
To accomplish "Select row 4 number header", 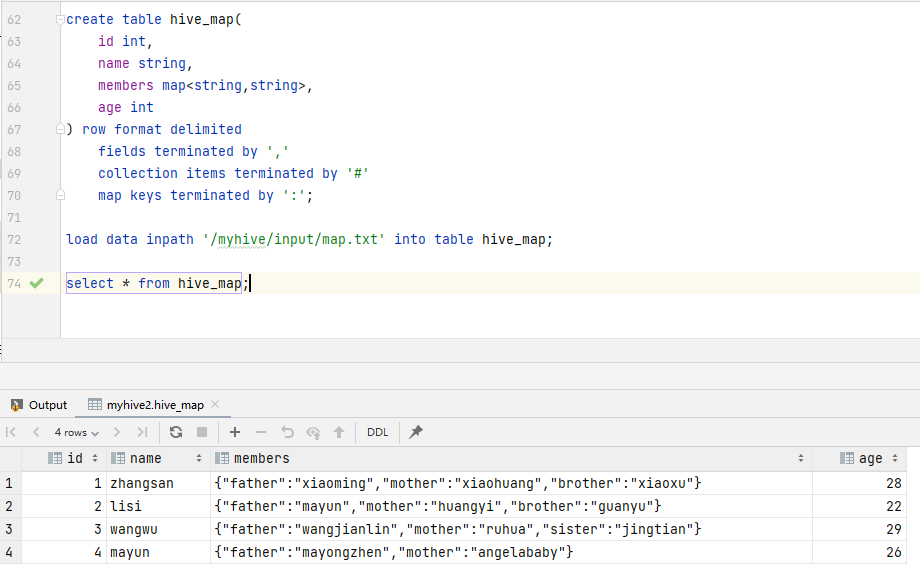I will 10,552.
